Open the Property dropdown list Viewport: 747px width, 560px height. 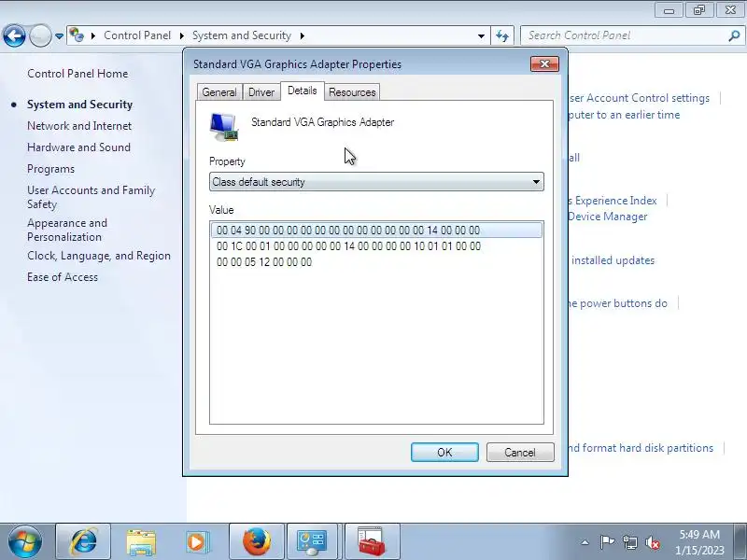(x=376, y=182)
